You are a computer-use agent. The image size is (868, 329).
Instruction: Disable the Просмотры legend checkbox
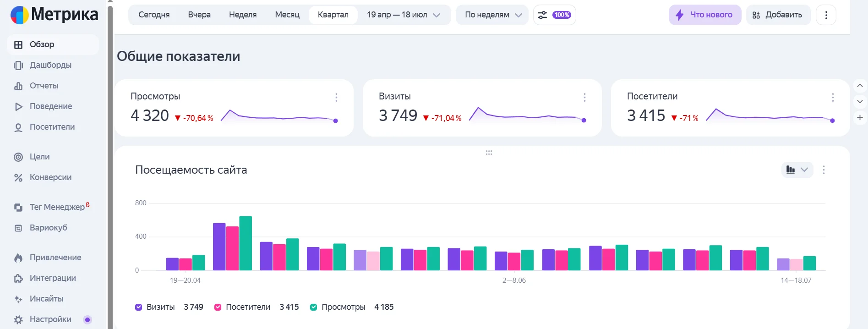pyautogui.click(x=314, y=307)
